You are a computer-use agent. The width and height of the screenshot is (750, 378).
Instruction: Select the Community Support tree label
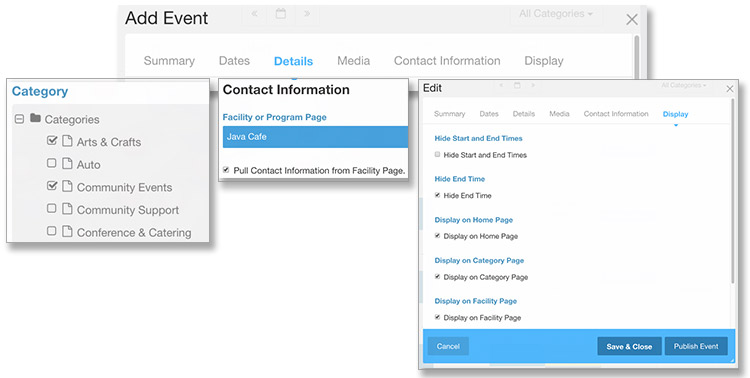tap(128, 210)
